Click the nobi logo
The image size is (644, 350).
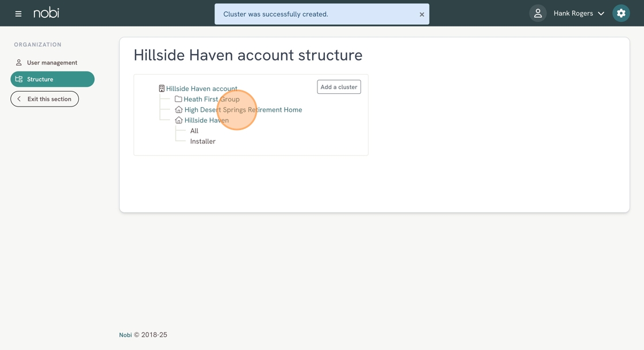pyautogui.click(x=46, y=13)
